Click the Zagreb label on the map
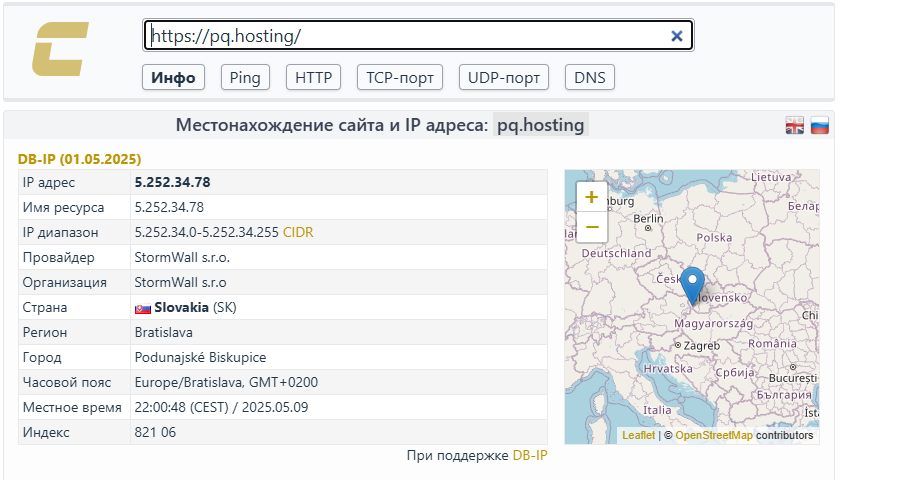The width and height of the screenshot is (902, 480). coord(701,346)
